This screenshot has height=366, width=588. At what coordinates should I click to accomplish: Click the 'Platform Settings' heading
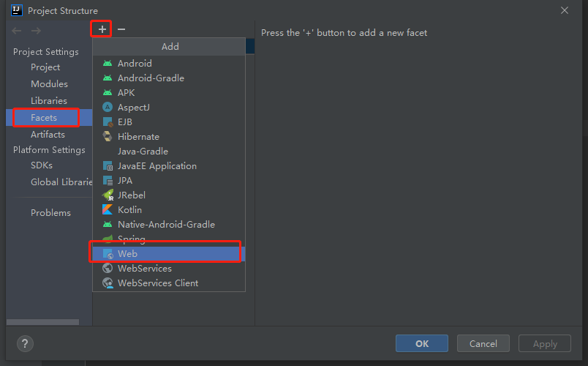coord(49,150)
